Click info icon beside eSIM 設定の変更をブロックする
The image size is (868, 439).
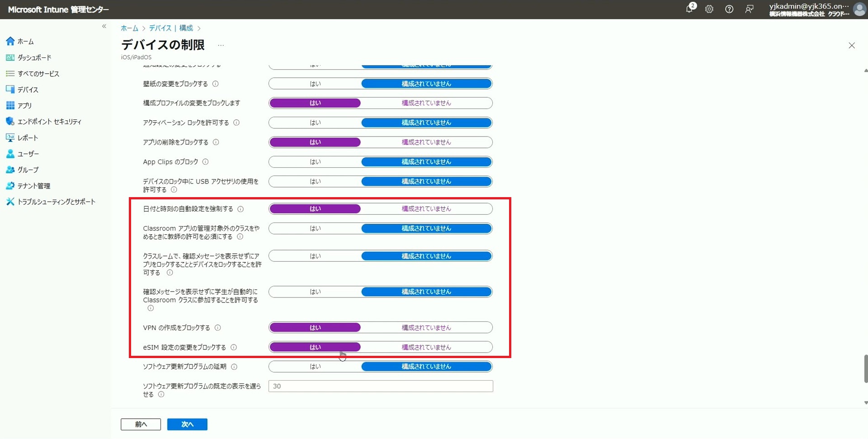(x=234, y=347)
